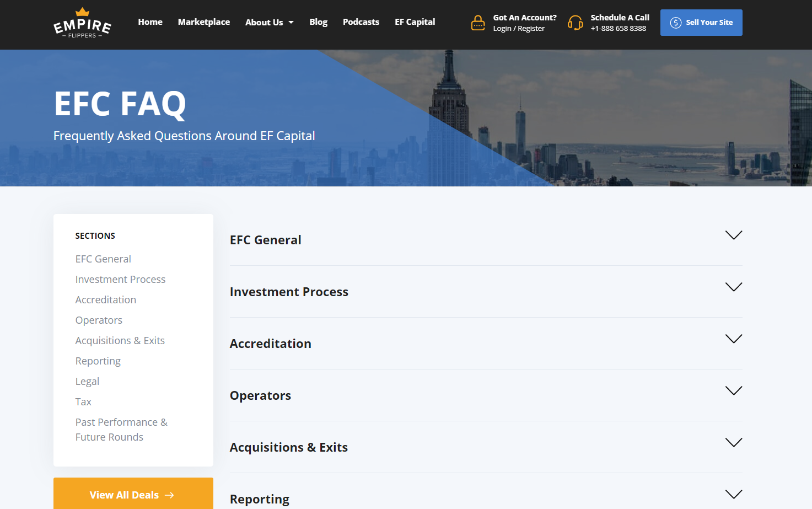Click the Operators section heading
Screen dimensions: 812x509
[x=260, y=396]
